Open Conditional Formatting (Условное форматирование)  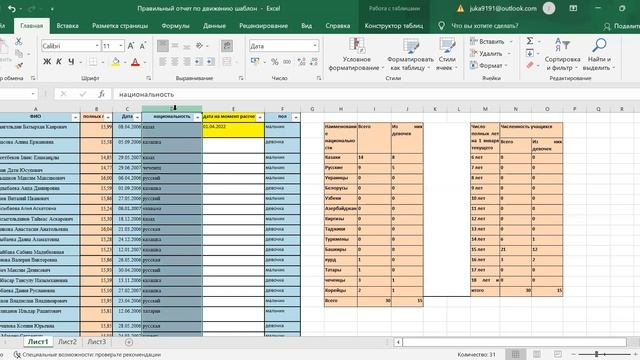point(356,54)
